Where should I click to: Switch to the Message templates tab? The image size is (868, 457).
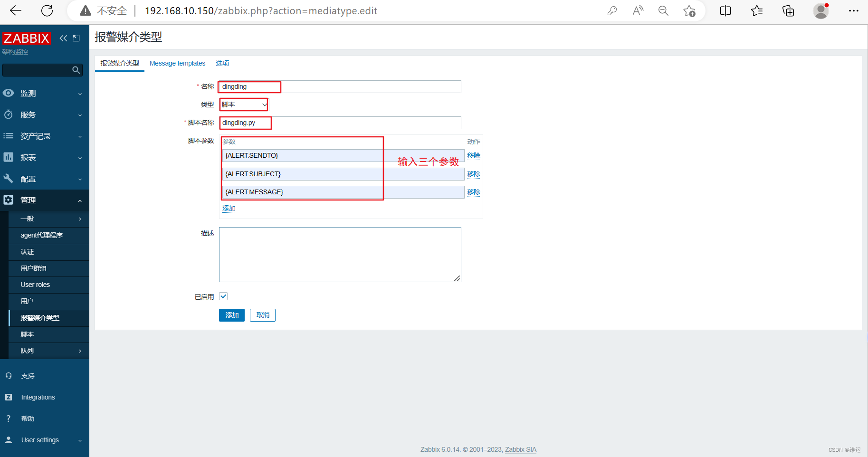tap(177, 63)
